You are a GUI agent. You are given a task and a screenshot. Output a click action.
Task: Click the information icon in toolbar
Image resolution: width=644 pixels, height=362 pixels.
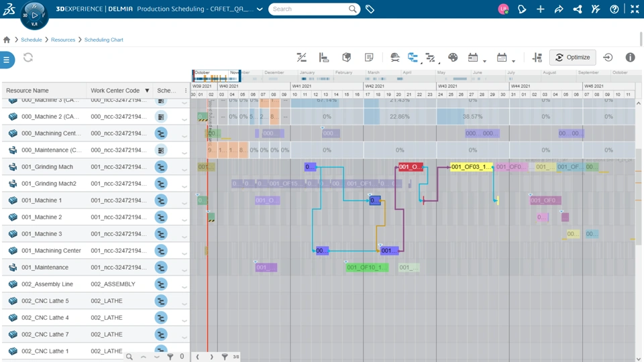point(630,58)
